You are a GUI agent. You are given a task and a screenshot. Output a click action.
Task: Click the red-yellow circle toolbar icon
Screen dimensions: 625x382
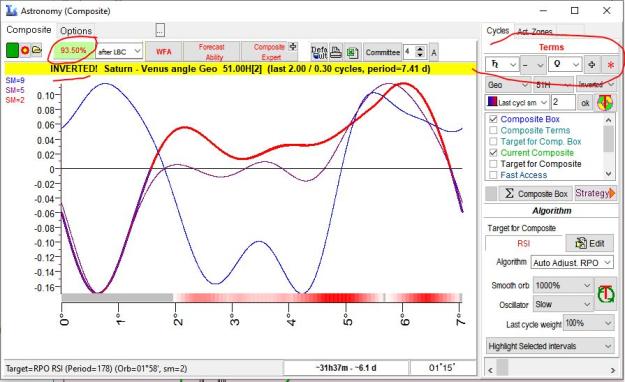[x=25, y=51]
